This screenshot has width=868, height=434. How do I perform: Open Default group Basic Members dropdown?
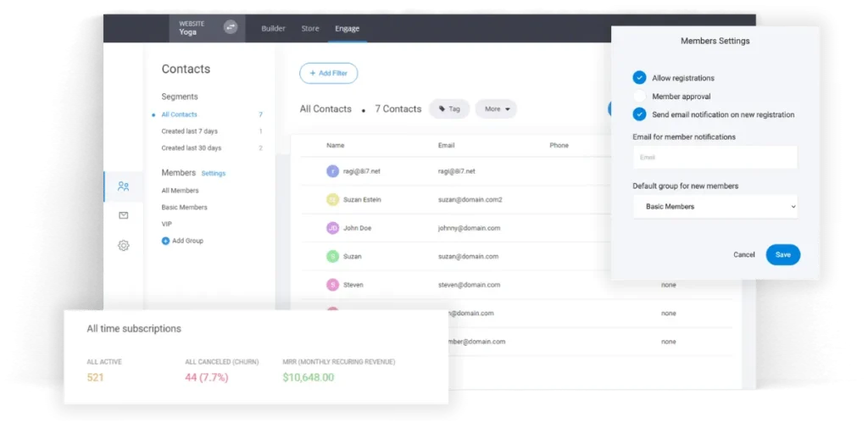[715, 207]
